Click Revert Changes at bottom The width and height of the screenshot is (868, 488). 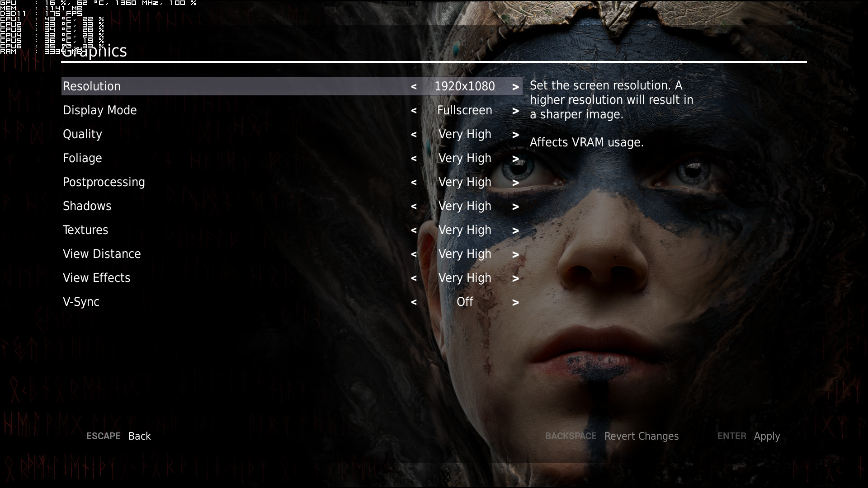coord(641,436)
